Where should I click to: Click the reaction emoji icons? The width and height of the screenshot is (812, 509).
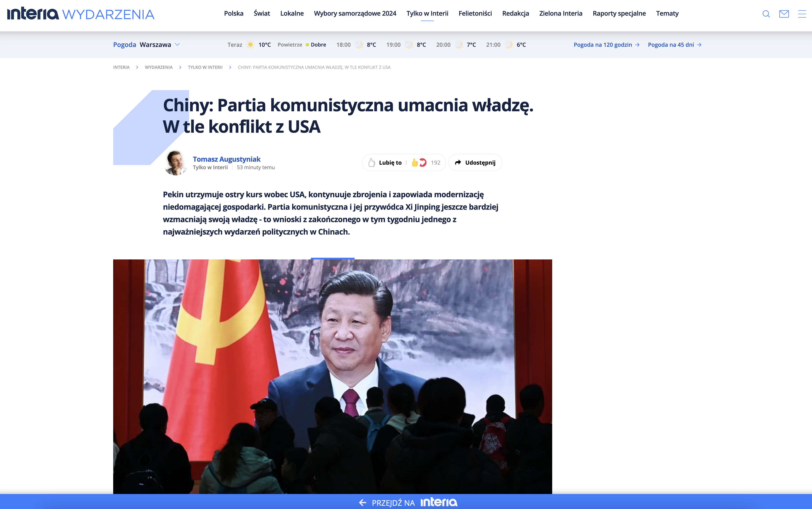coord(419,163)
